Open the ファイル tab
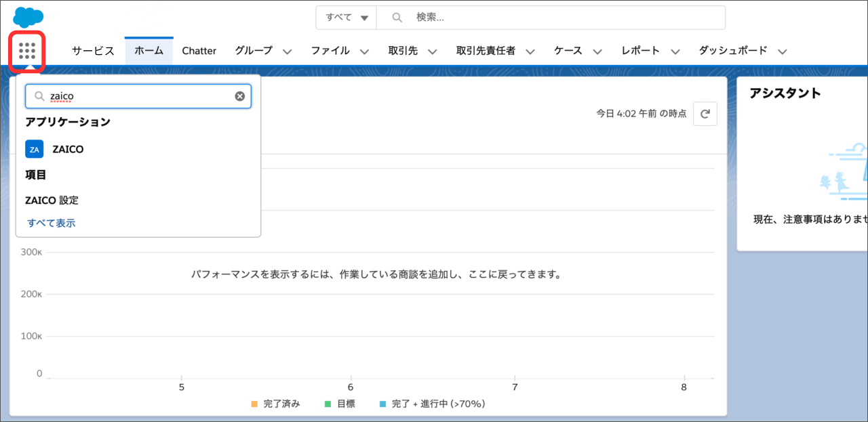The height and width of the screenshot is (422, 868). point(330,51)
